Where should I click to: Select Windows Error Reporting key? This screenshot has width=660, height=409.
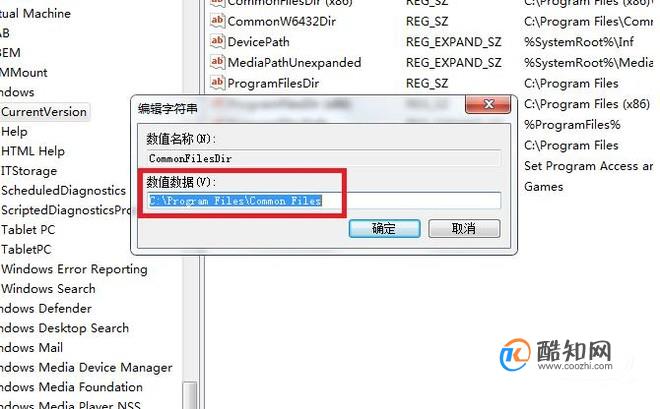click(x=74, y=269)
